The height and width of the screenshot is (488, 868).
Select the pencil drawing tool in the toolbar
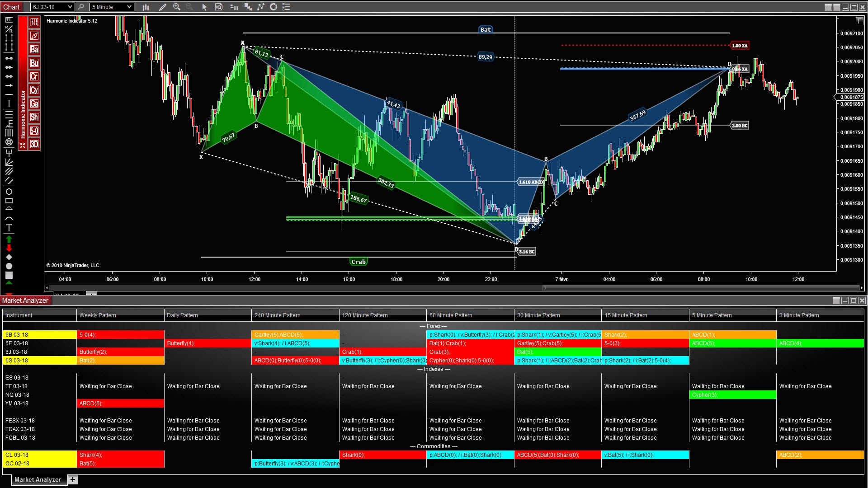click(x=163, y=7)
